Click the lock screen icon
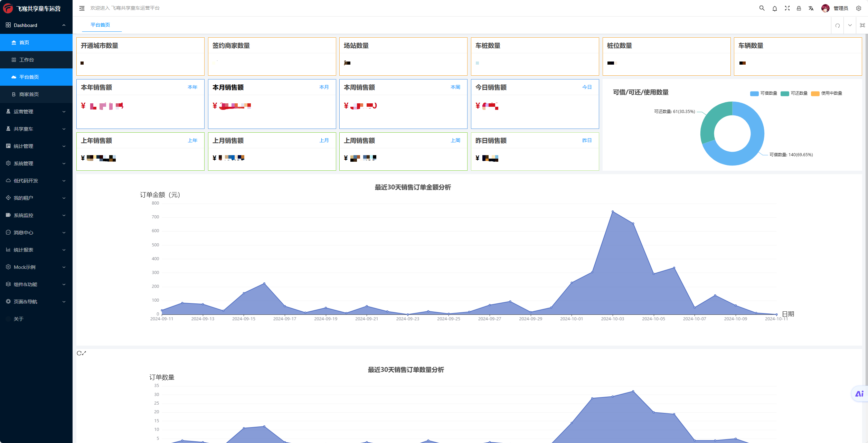Viewport: 868px width, 443px height. click(799, 8)
